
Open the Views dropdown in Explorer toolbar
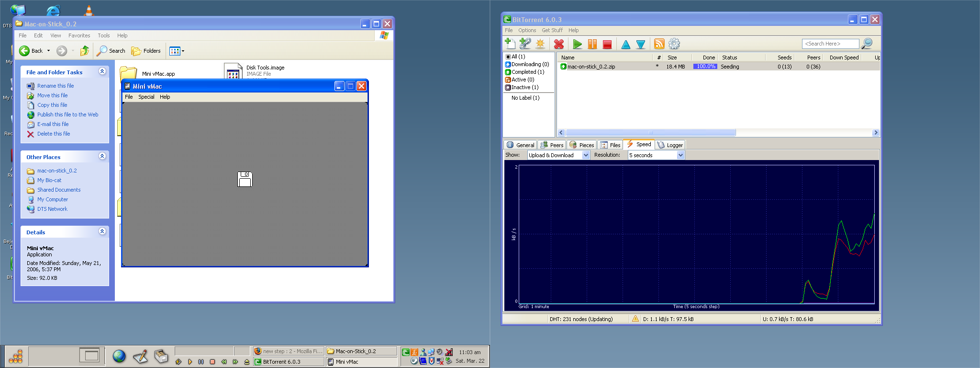177,51
